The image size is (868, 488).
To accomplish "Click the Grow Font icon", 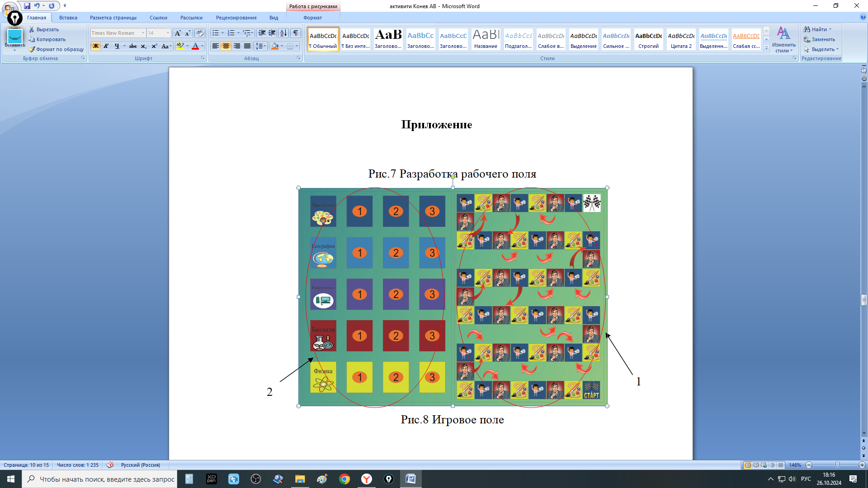I will (178, 33).
